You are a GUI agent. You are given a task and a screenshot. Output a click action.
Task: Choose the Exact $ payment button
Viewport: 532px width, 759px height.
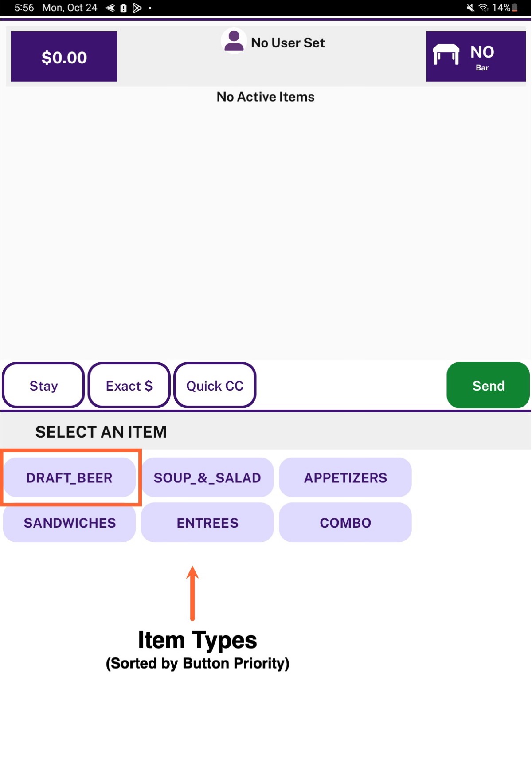[x=129, y=385]
